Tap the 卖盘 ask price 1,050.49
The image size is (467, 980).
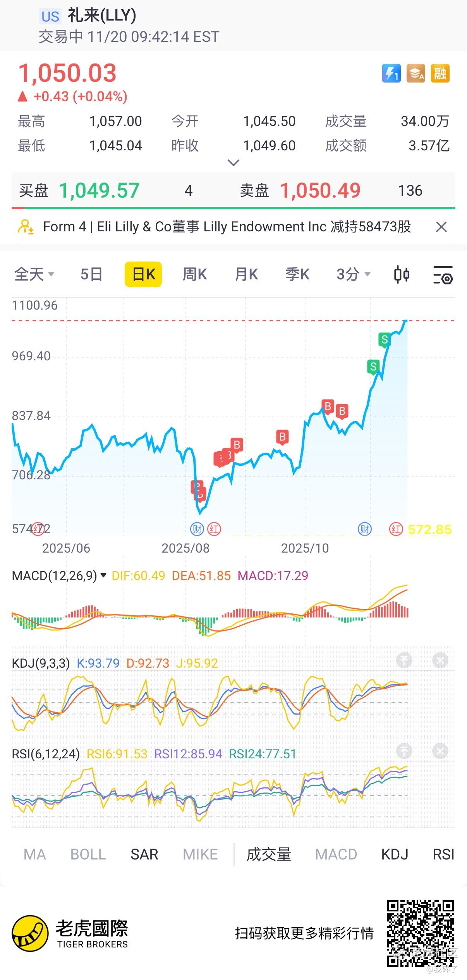pos(320,191)
